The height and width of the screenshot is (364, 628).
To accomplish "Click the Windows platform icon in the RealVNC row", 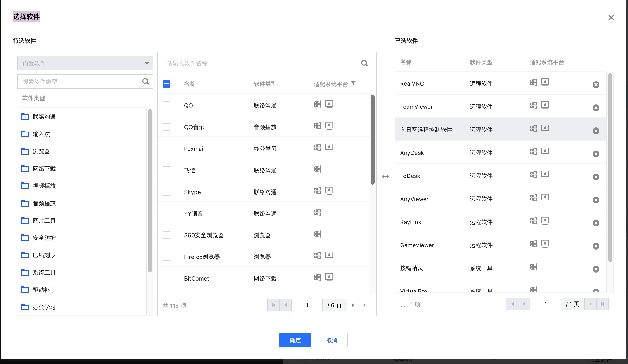I will tap(533, 82).
